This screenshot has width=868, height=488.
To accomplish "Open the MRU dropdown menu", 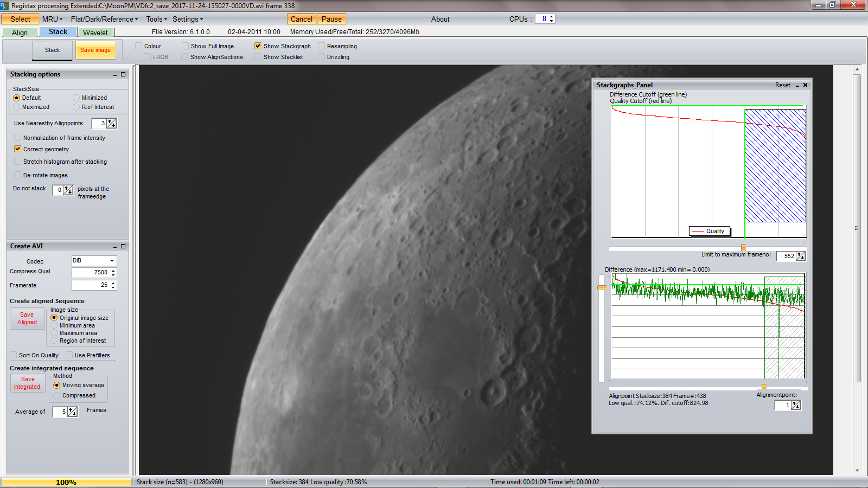I will pos(52,19).
